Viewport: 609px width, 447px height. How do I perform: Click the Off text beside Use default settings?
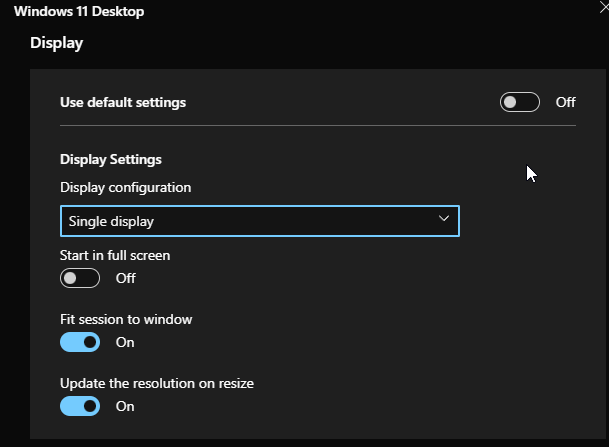(x=566, y=102)
